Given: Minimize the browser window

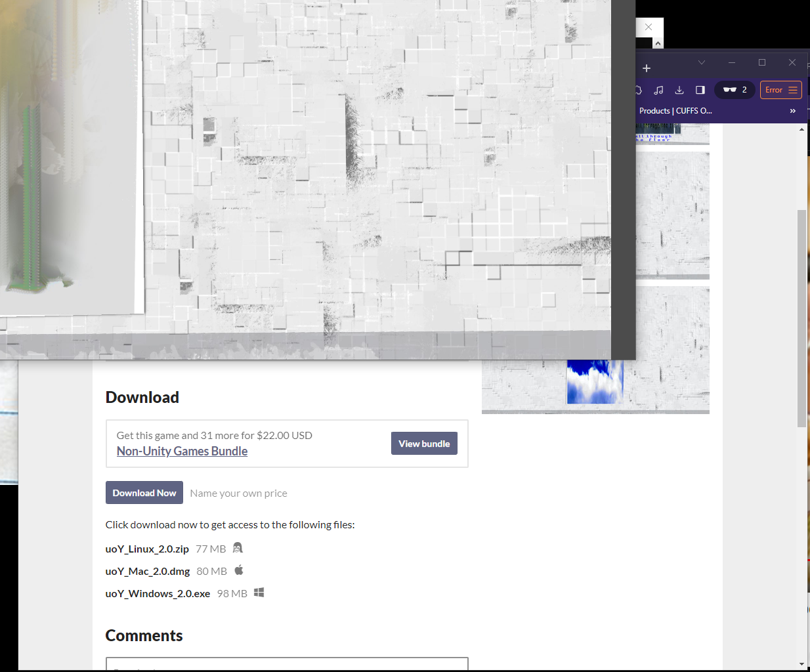Looking at the screenshot, I should (732, 63).
